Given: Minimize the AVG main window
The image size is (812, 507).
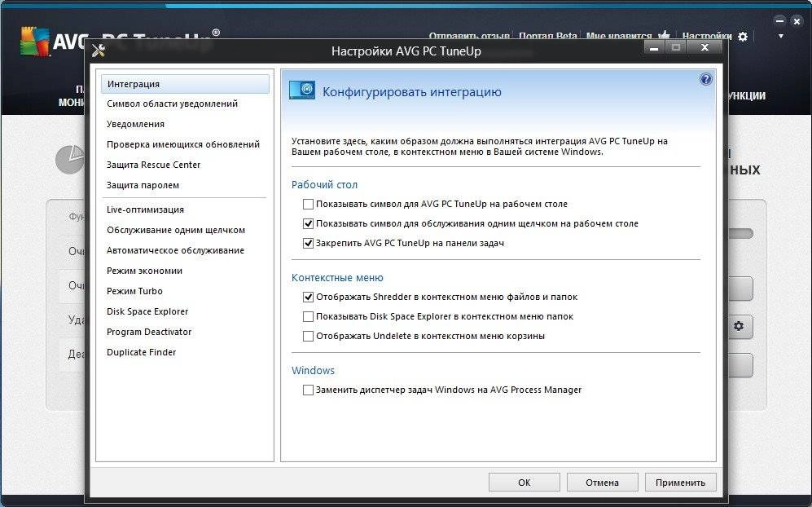Looking at the screenshot, I should coord(780,20).
